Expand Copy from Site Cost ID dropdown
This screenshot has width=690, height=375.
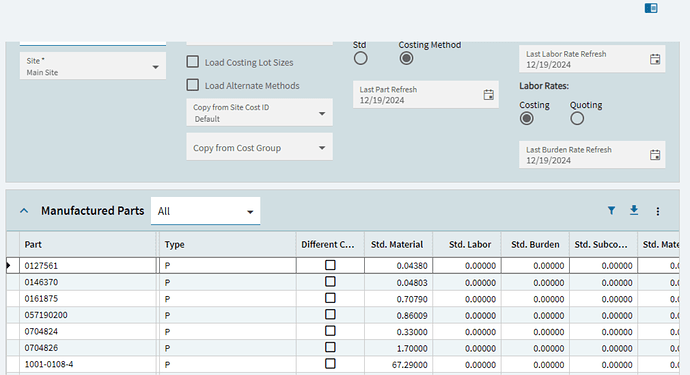point(259,113)
